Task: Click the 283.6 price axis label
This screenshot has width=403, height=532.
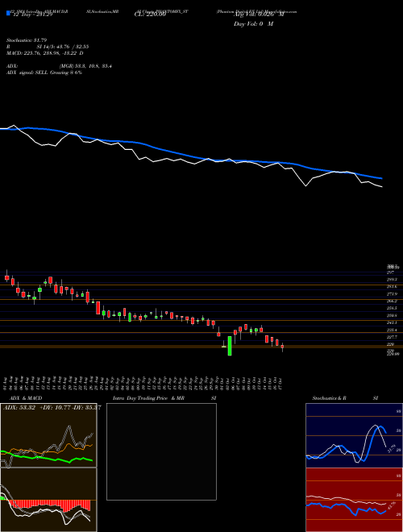Action: 392,287
